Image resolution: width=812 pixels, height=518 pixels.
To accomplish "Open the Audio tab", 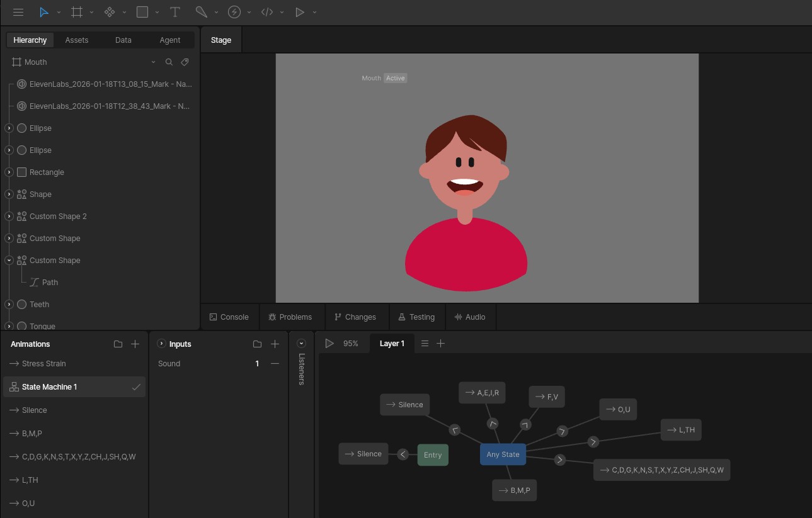I will coord(470,317).
